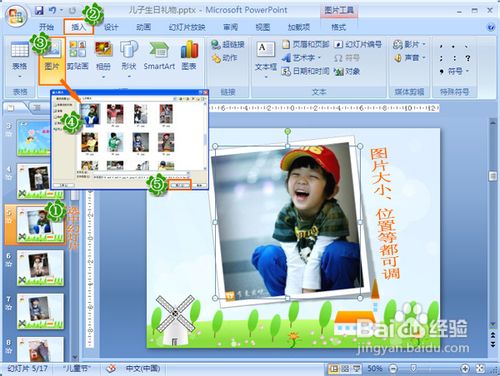
Task: Insert clip art with the 剪贴画 icon
Action: 78,55
